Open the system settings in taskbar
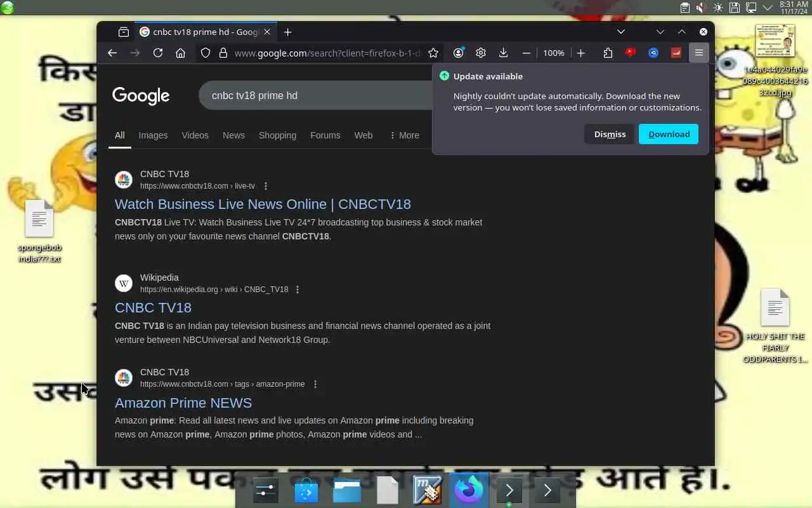Image resolution: width=812 pixels, height=508 pixels. pos(265,491)
